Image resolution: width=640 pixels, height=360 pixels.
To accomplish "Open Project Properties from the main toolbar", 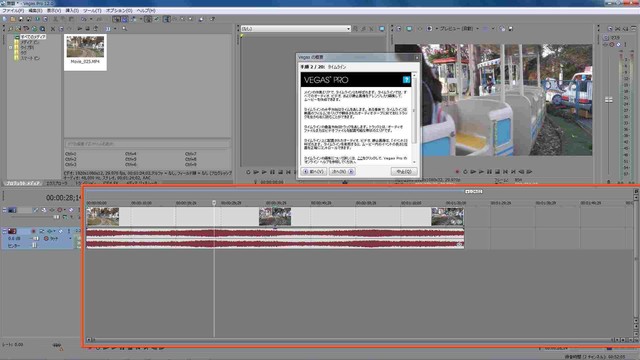I will pos(45,19).
